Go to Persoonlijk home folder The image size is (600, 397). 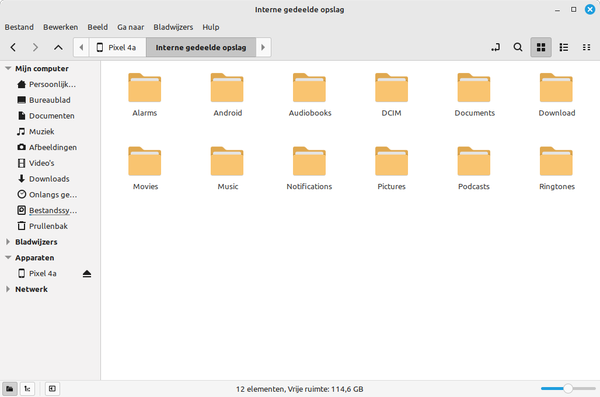(x=51, y=85)
